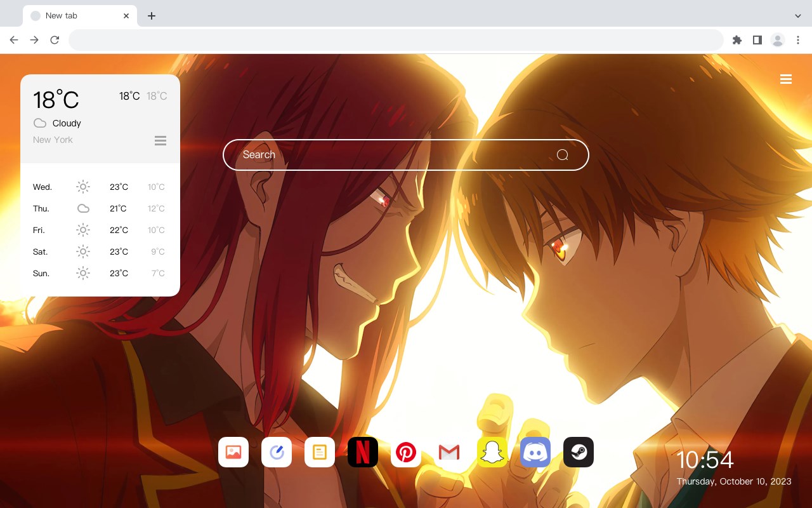
Task: Expand the tab search dropdown arrow
Action: pos(798,16)
